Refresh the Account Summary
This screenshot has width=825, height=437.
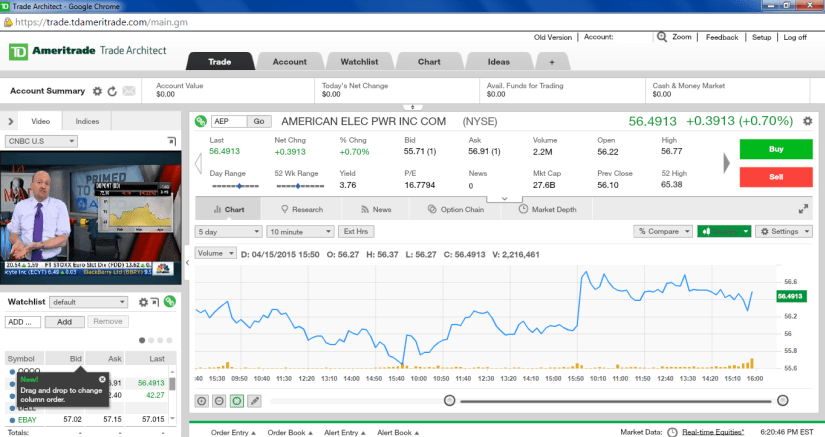coord(112,91)
